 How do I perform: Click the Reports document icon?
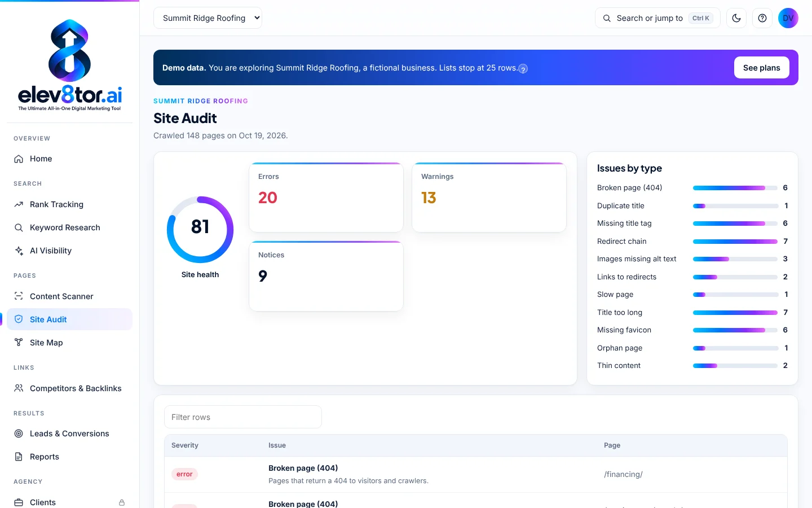click(x=19, y=457)
